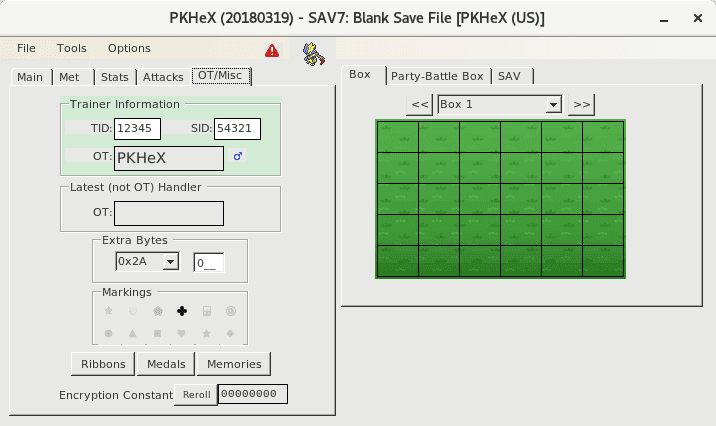Go to the next box with >>
Viewport: 716px width, 426px height.
click(x=581, y=105)
